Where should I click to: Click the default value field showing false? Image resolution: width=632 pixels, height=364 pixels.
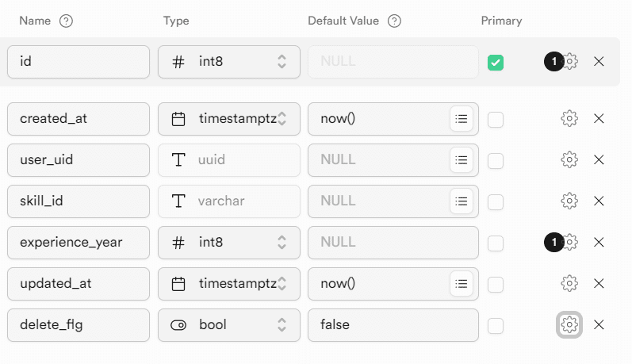393,324
